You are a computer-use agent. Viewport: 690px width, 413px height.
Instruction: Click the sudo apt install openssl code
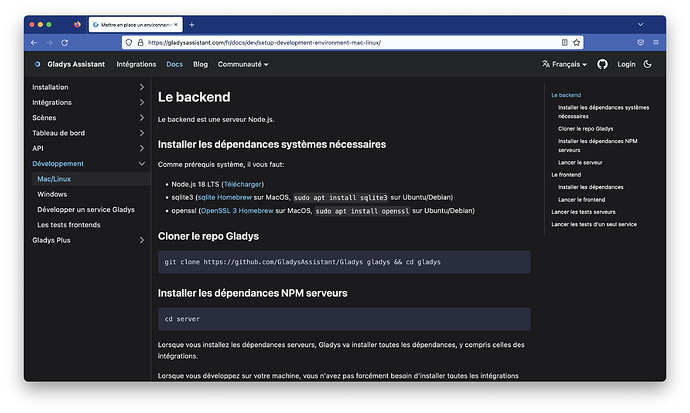click(x=362, y=211)
